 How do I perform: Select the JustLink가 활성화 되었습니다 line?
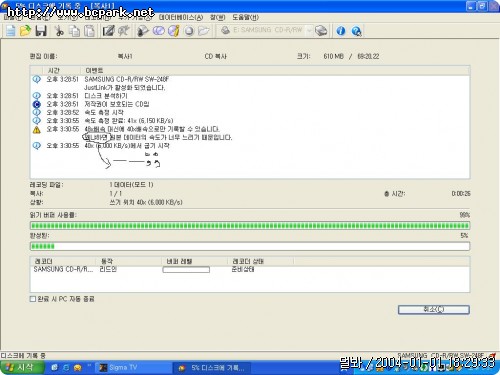click(x=125, y=88)
